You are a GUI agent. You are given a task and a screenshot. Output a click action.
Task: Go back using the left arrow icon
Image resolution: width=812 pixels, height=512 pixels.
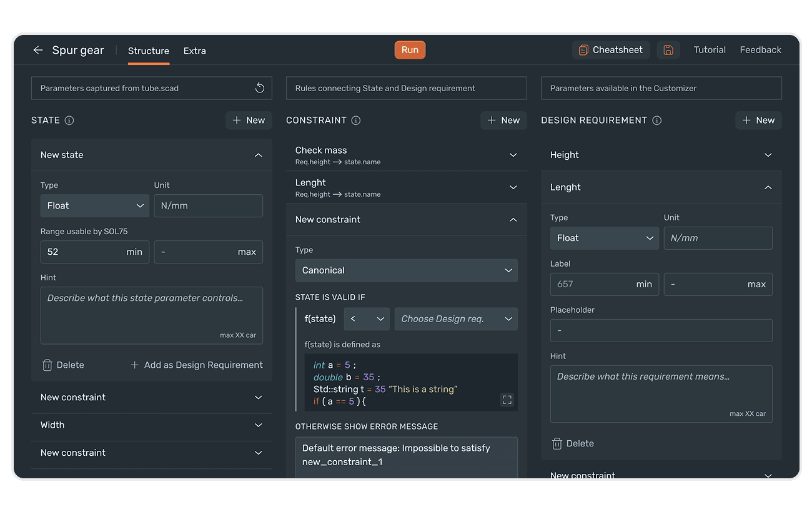click(38, 50)
